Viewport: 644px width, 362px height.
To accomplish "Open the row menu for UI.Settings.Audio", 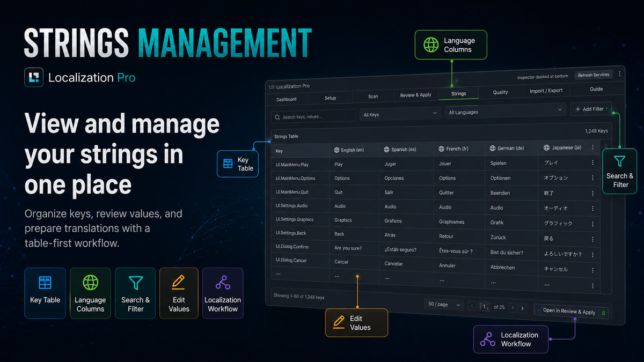I will pos(593,208).
